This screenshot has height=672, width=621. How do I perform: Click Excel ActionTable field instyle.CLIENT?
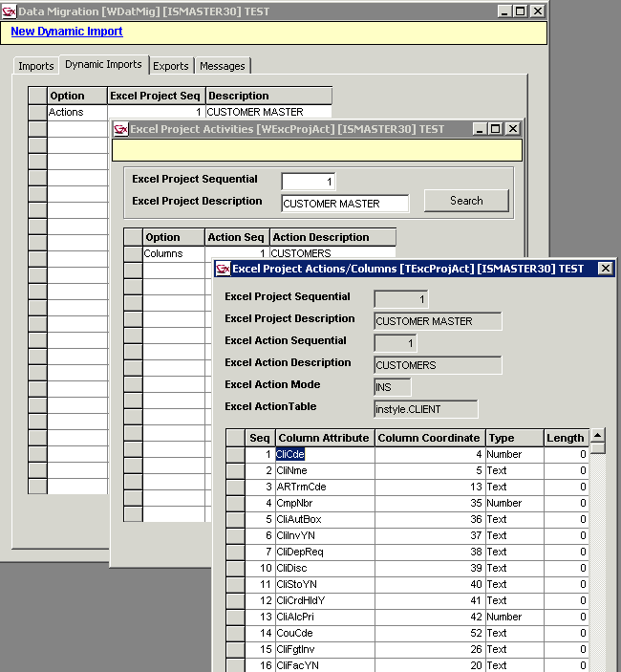[x=426, y=409]
